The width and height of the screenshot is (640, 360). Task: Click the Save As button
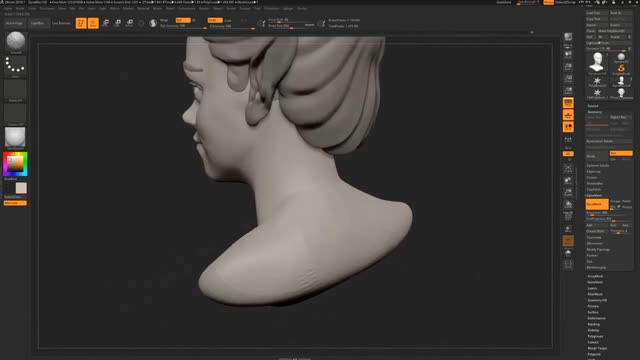(621, 13)
